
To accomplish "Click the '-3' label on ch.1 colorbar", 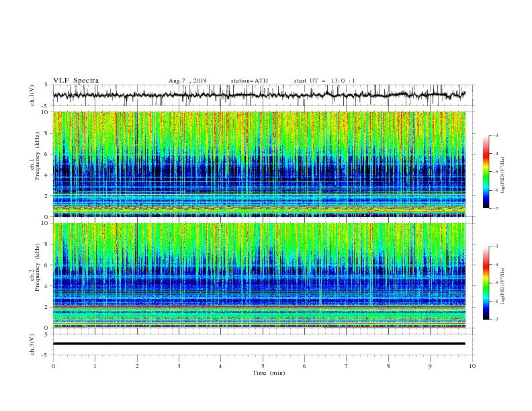I will [495, 135].
